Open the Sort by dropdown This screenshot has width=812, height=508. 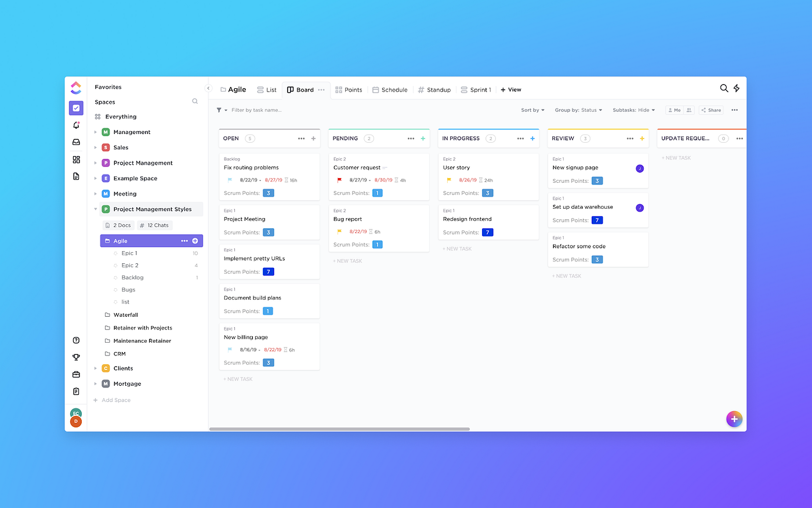click(x=532, y=110)
